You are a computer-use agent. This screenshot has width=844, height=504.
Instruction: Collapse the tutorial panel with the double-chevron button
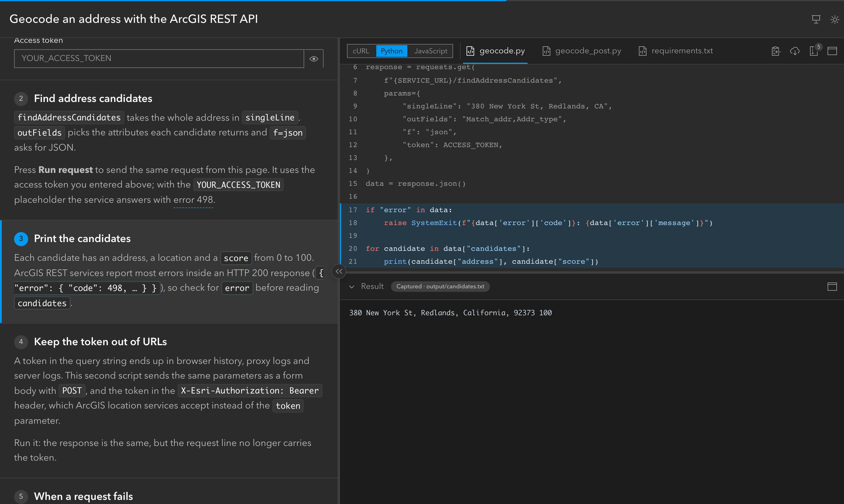pyautogui.click(x=338, y=271)
